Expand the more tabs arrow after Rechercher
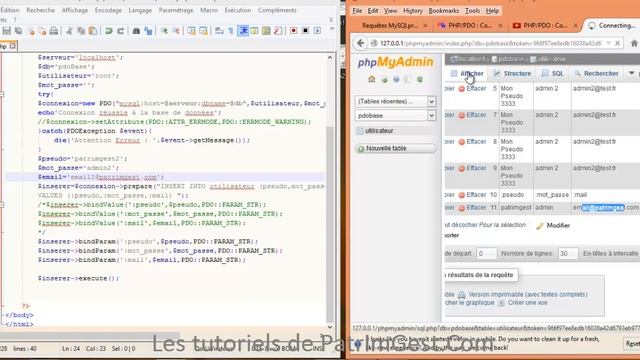The image size is (640, 360). click(631, 73)
